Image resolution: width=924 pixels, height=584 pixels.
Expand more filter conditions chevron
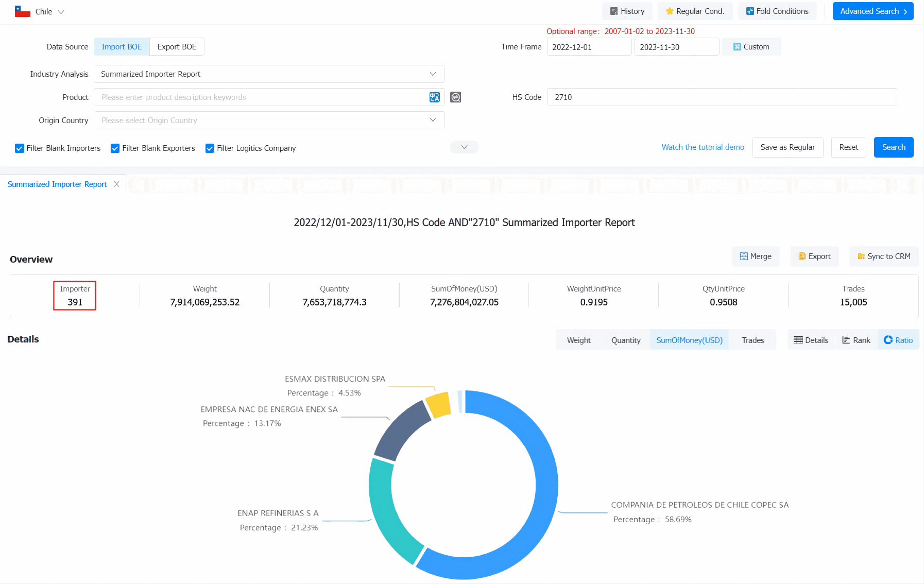464,147
